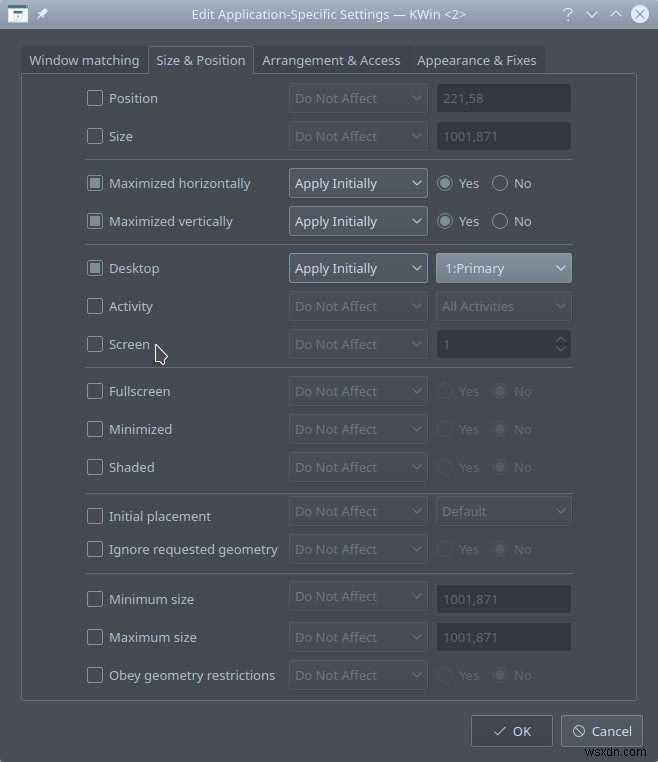
Task: Expand the 1:Primary desktop dropdown
Action: (504, 268)
